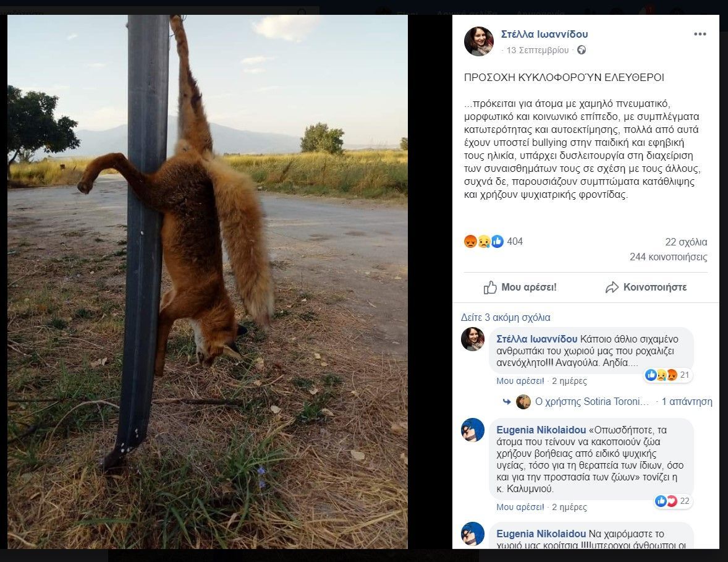Viewport: 728px width, 562px height.
Task: Click the fox photo in the viewer
Action: 208,281
